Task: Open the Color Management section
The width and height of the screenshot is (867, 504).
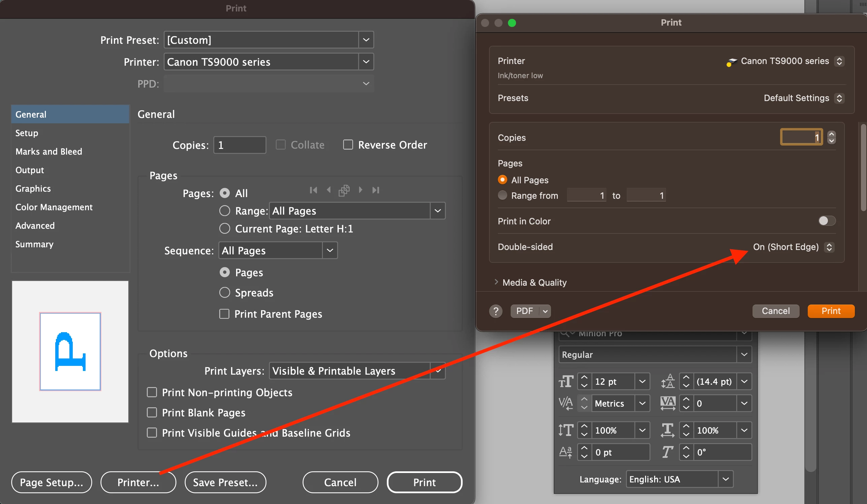Action: [x=54, y=207]
